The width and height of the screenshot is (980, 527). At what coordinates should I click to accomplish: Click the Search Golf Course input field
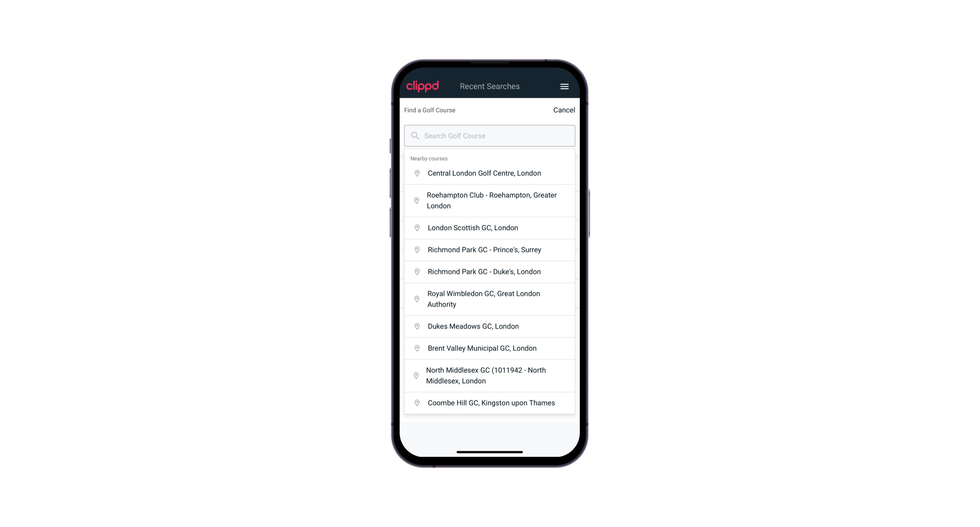click(490, 136)
